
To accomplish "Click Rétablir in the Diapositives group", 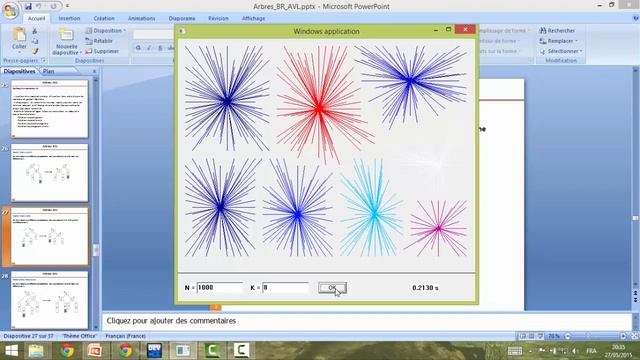I will (x=99, y=41).
